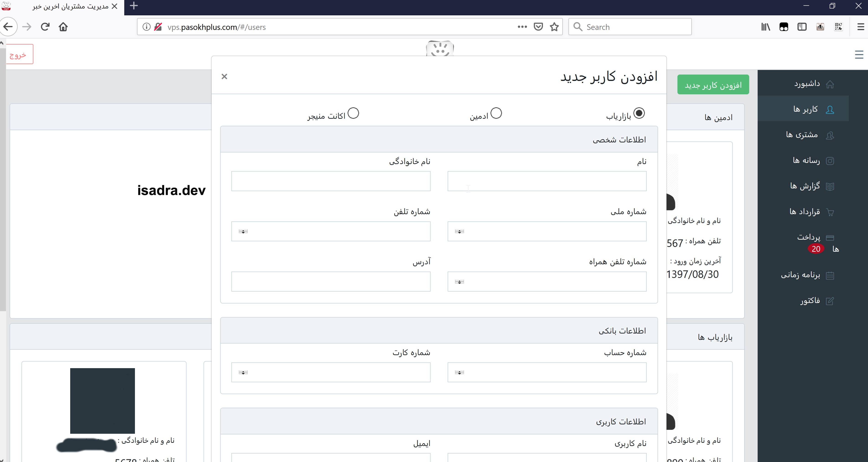Click the invoice edit icon beside فاکتور
The image size is (868, 462).
click(830, 301)
